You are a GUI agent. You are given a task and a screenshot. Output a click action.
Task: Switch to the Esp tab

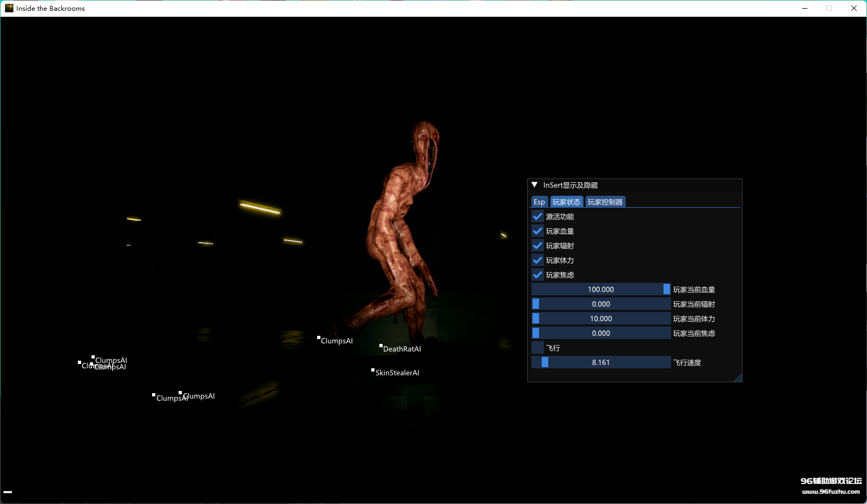click(539, 202)
